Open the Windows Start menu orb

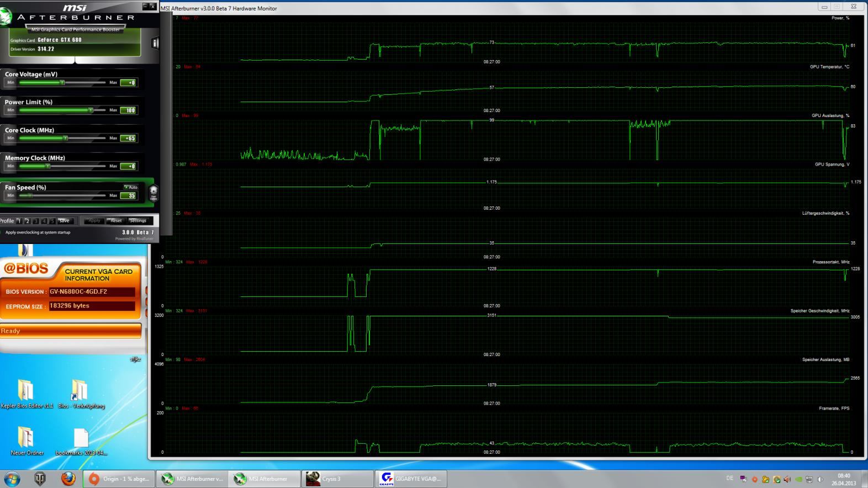click(12, 479)
